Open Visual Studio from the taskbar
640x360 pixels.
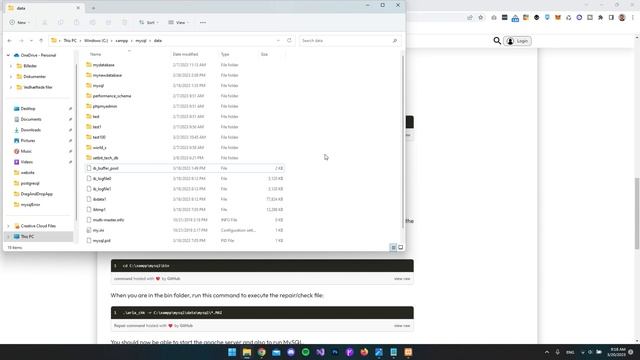(x=320, y=352)
